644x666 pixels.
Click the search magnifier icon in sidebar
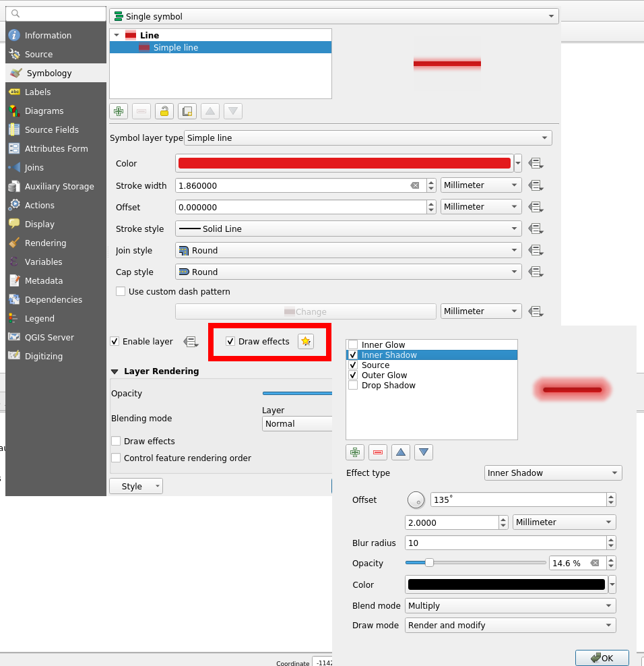point(15,13)
